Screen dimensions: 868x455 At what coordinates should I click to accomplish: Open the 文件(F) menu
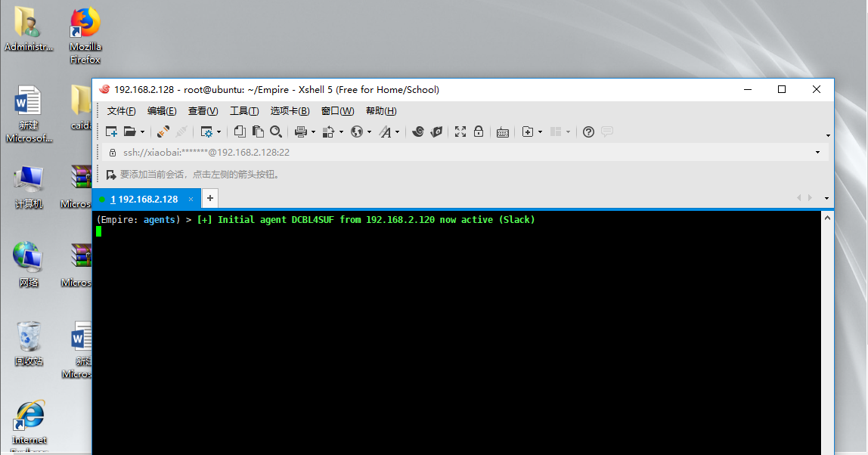coord(121,110)
